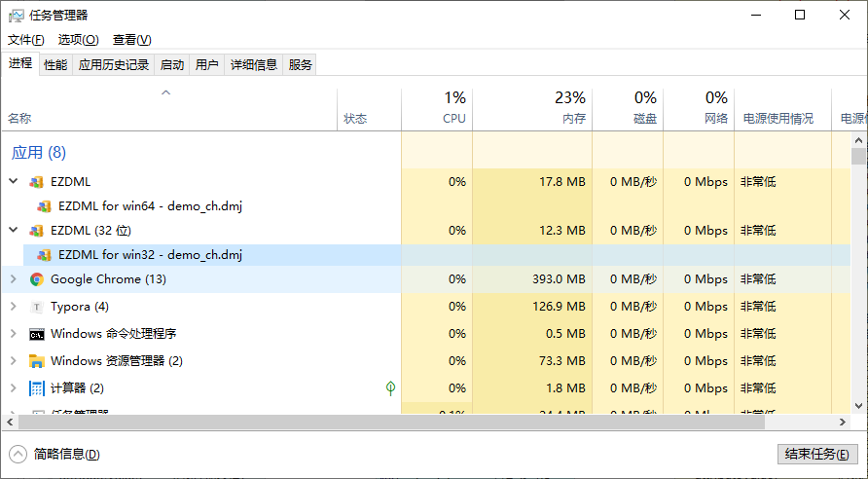Expand the 计算器 (2) group
868x479 pixels.
14,387
